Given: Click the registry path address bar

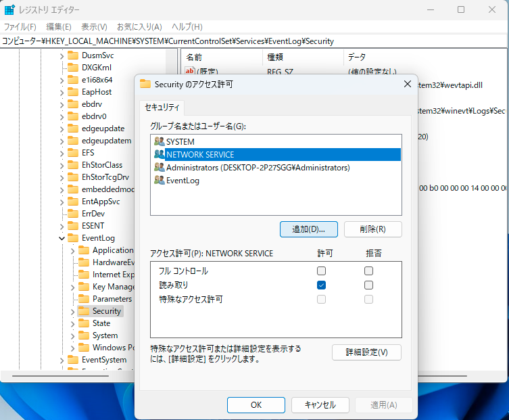Looking at the screenshot, I should 254,41.
